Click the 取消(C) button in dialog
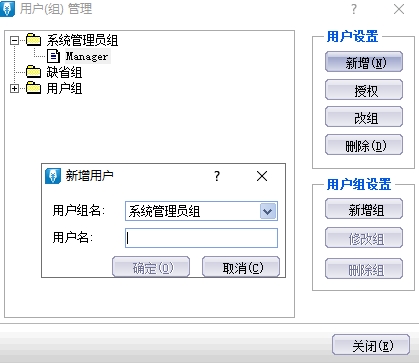 [x=241, y=267]
